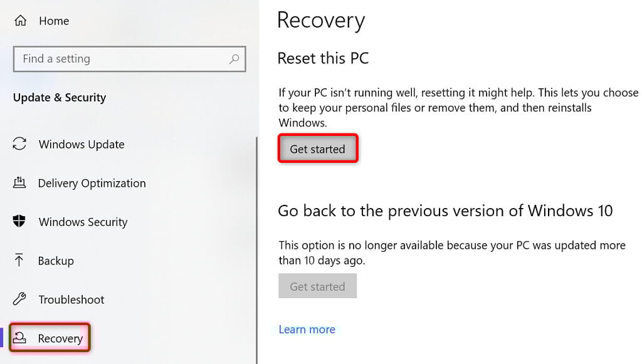Viewport: 642px width, 364px height.
Task: Click the Troubleshoot wrench icon
Action: point(19,299)
